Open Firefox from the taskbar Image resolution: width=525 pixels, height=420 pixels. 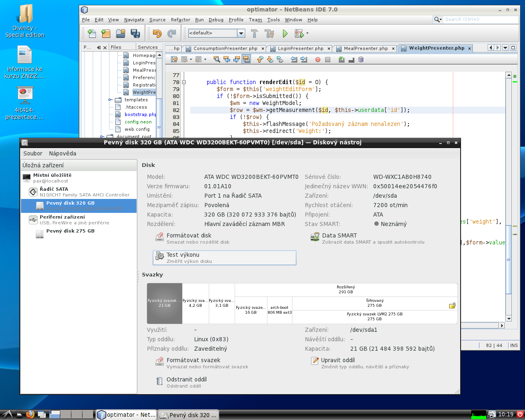point(30,414)
